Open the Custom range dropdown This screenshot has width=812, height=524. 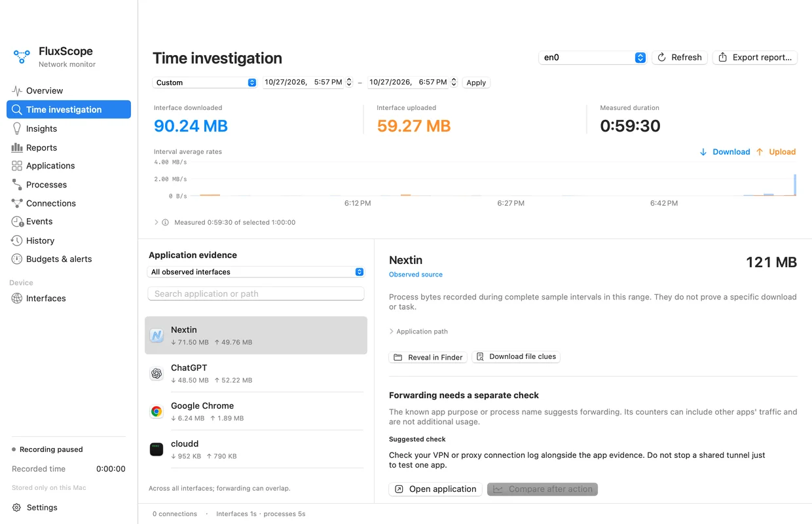pyautogui.click(x=205, y=83)
